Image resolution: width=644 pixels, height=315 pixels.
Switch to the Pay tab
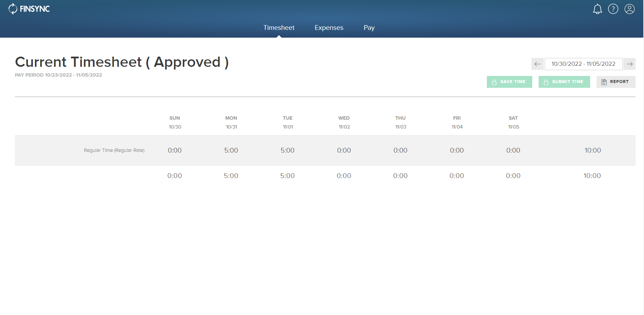[x=369, y=27]
